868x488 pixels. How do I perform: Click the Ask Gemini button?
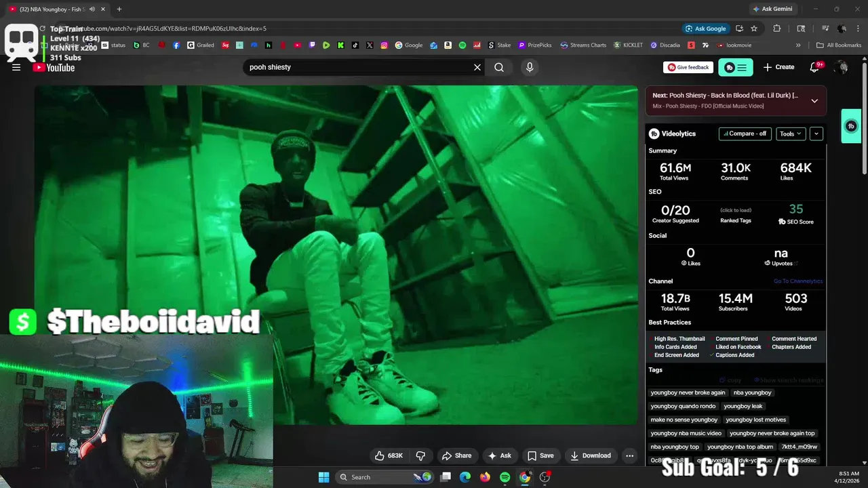pyautogui.click(x=772, y=9)
